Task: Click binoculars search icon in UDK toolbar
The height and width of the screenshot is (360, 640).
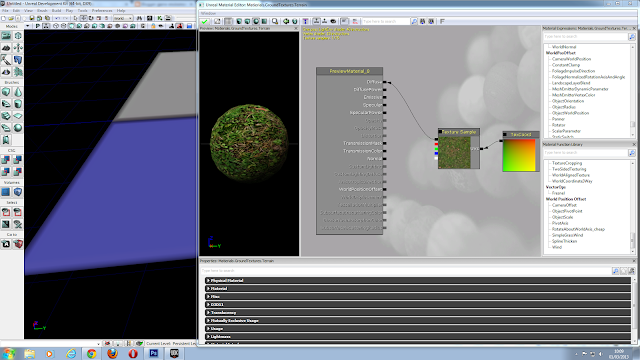Action: tap(140, 18)
